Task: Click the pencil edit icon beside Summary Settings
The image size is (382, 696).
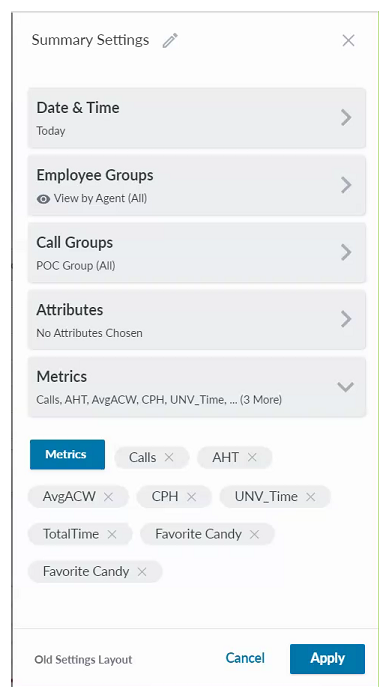Action: click(x=170, y=40)
